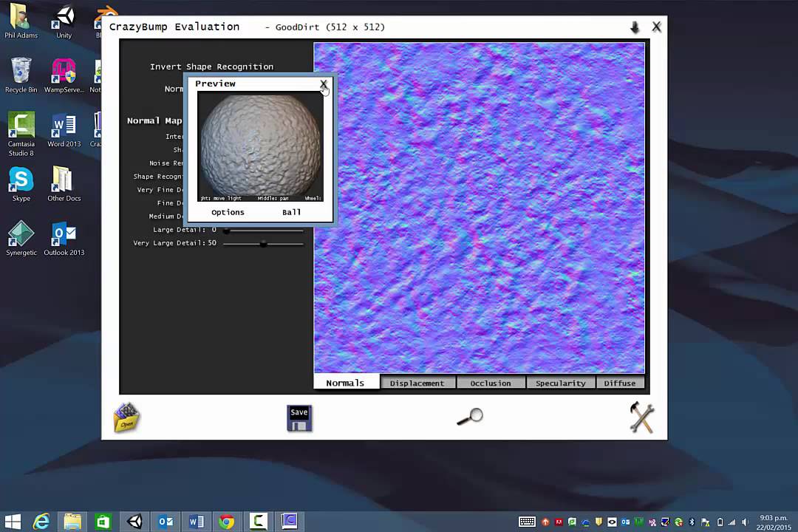798x532 pixels.
Task: Open File Explorer from the taskbar
Action: [72, 522]
